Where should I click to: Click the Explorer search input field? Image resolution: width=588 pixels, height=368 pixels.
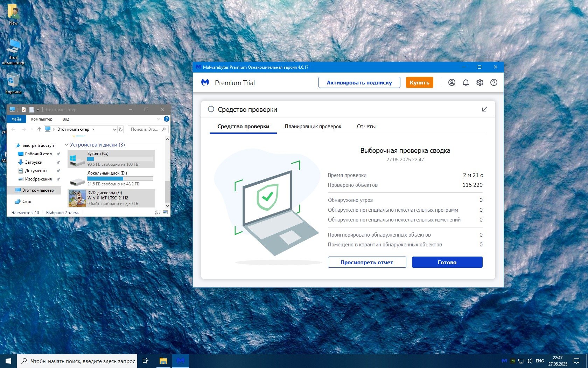click(x=145, y=129)
